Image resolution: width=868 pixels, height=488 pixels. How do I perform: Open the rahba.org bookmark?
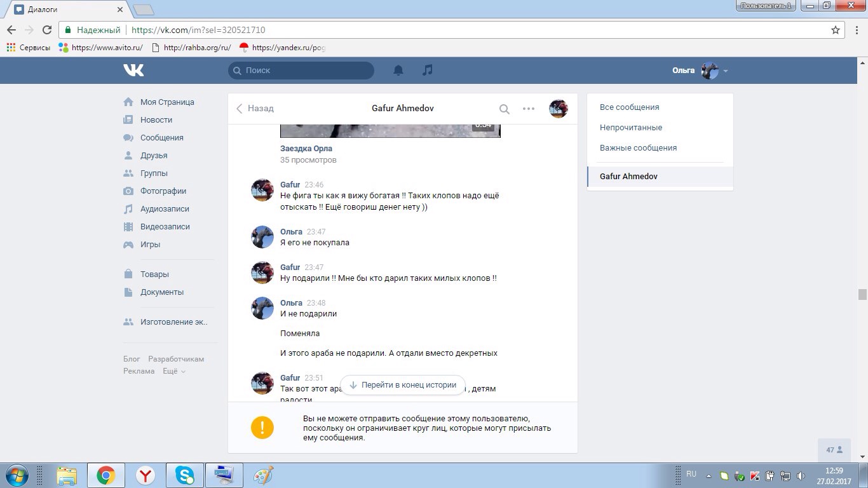point(191,48)
